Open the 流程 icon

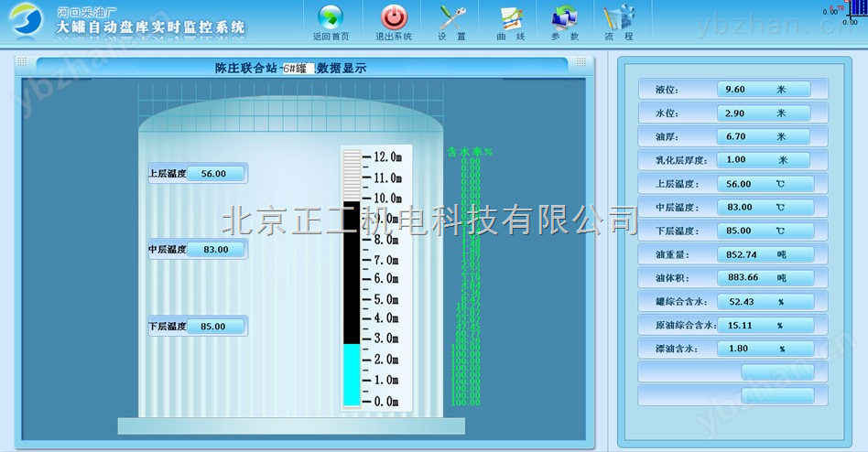tap(619, 17)
